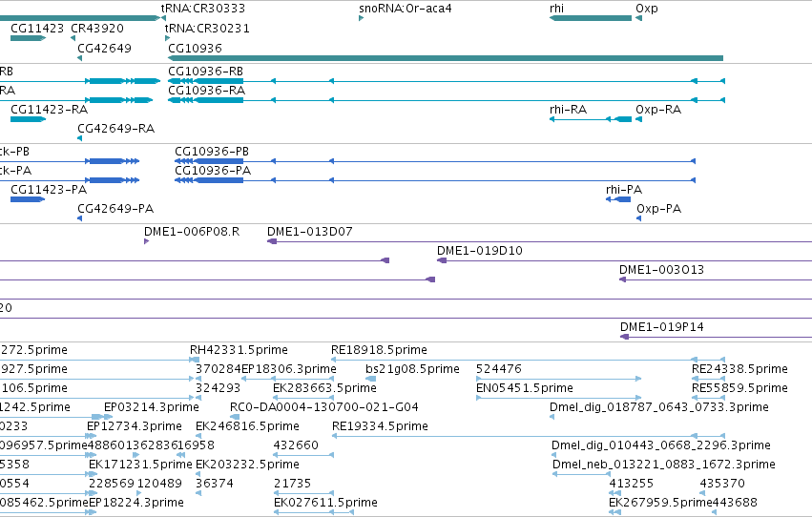Click the EK027611.5prime EST label
The height and width of the screenshot is (517, 812).
pos(325,503)
